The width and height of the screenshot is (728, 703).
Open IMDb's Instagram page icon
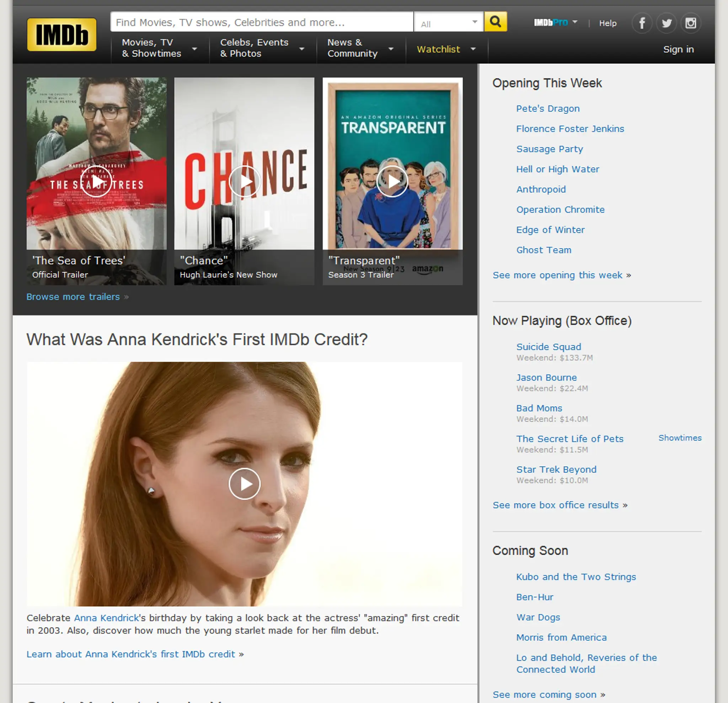[x=690, y=23]
